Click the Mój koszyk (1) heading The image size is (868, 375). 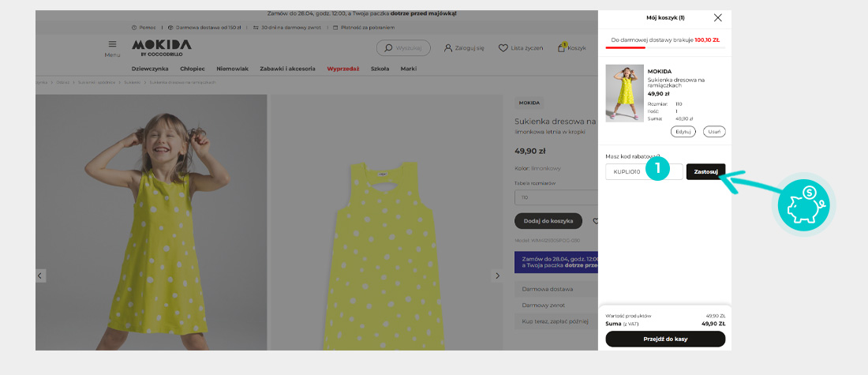click(x=665, y=17)
